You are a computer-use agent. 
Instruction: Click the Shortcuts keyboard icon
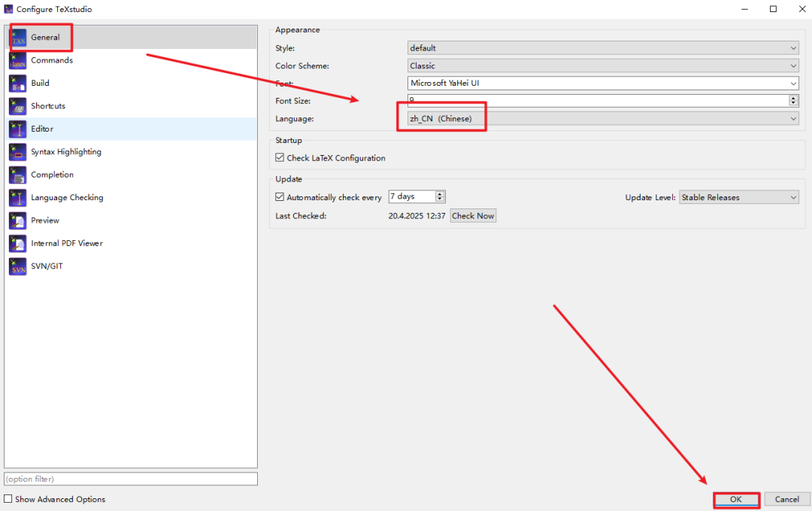click(x=18, y=106)
